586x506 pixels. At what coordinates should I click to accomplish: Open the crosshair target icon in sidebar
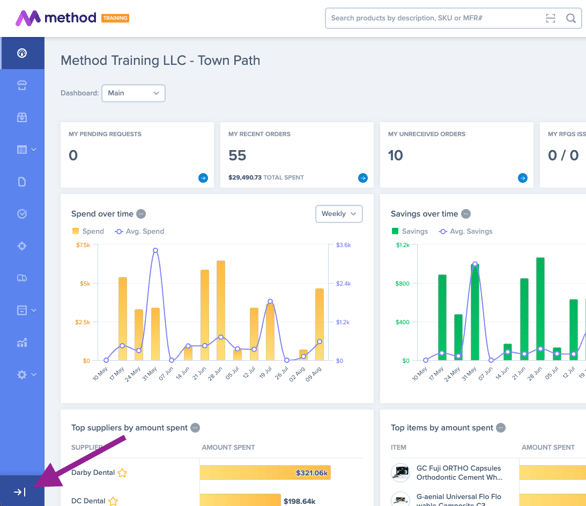[22, 246]
